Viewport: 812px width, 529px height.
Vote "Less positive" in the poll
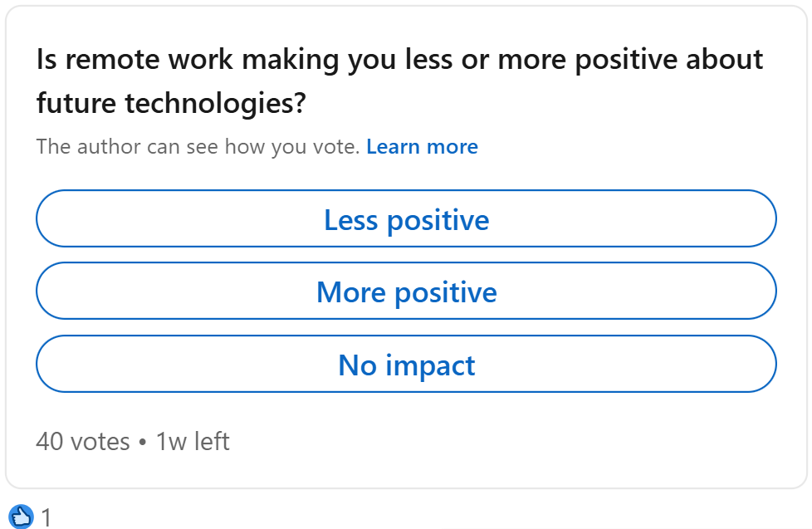[406, 219]
